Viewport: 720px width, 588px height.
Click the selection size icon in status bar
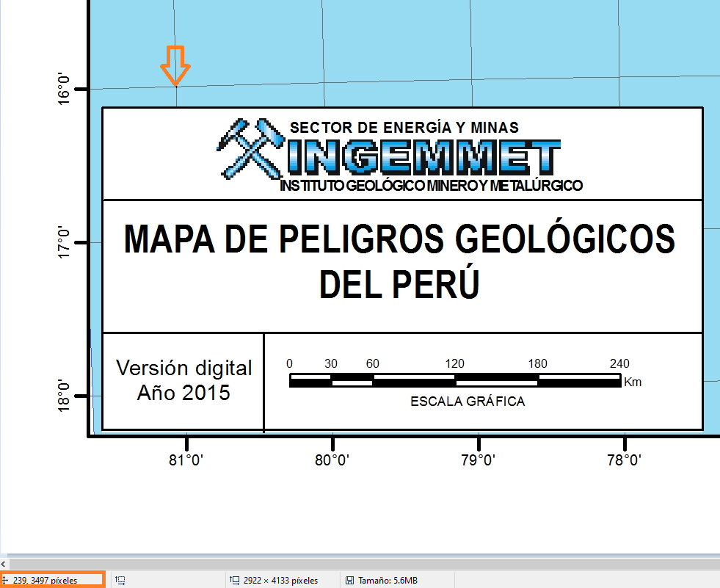pyautogui.click(x=120, y=580)
